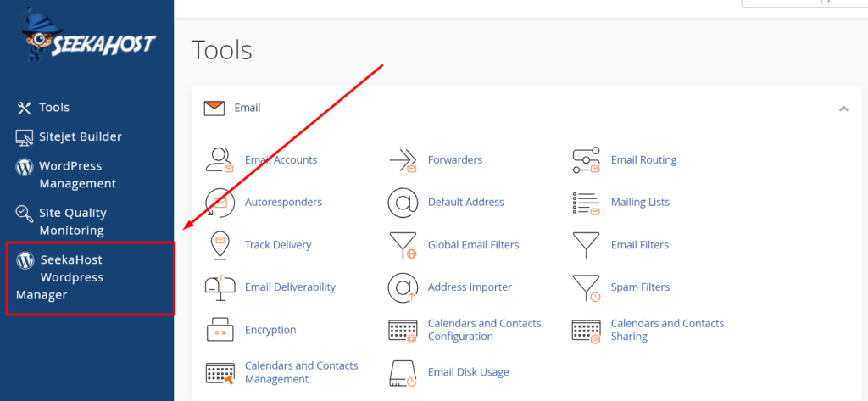868x401 pixels.
Task: Open the Mailing Lists link
Action: coord(641,202)
